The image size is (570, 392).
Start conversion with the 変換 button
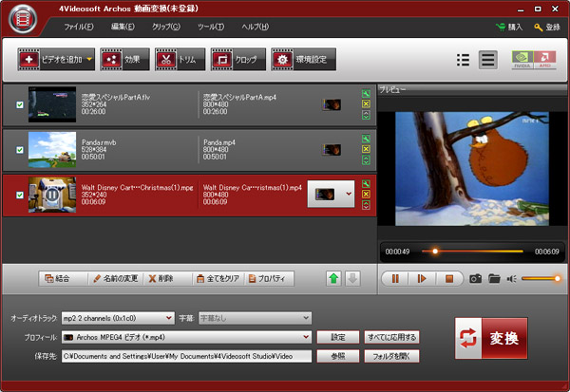point(491,338)
